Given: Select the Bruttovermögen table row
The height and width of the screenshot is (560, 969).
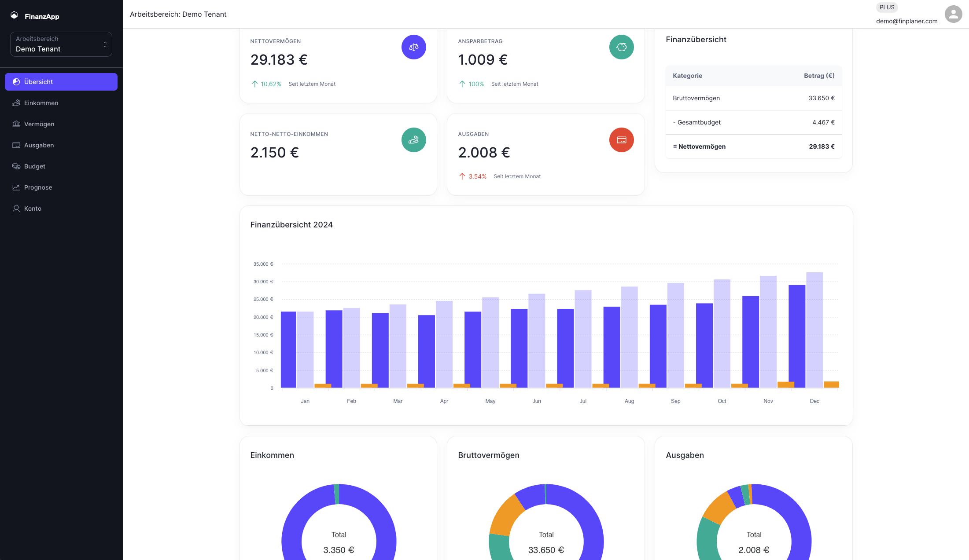Looking at the screenshot, I should pos(753,98).
